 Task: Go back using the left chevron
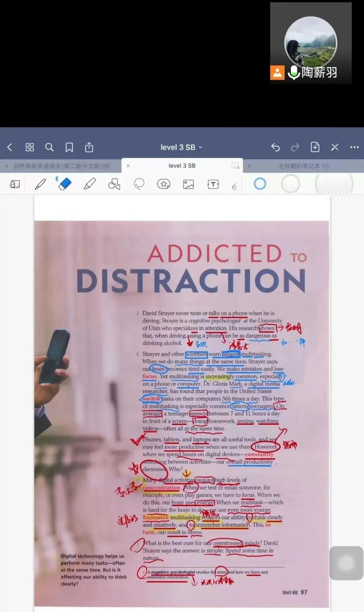(9, 147)
